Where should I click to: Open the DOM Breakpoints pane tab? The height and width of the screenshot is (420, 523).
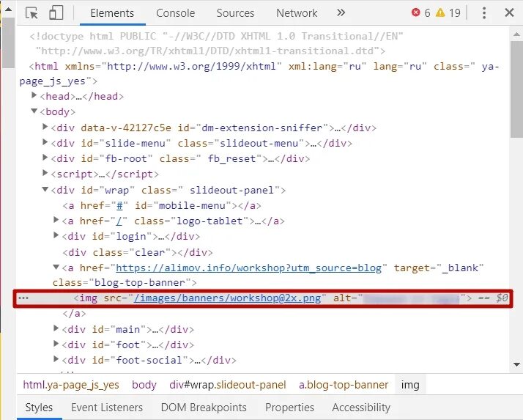tap(204, 408)
